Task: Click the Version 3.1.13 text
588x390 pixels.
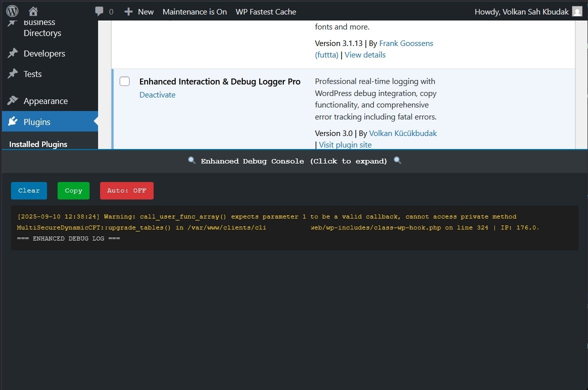Action: (x=339, y=43)
